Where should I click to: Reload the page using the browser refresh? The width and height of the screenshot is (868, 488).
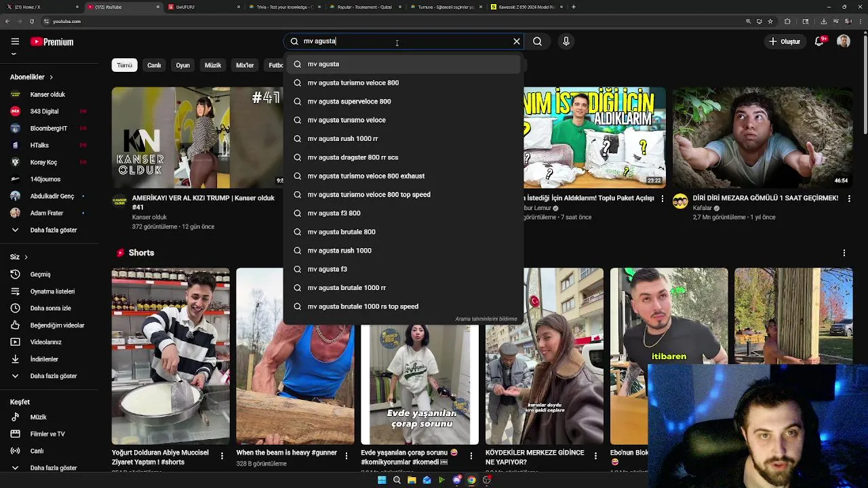click(x=31, y=21)
